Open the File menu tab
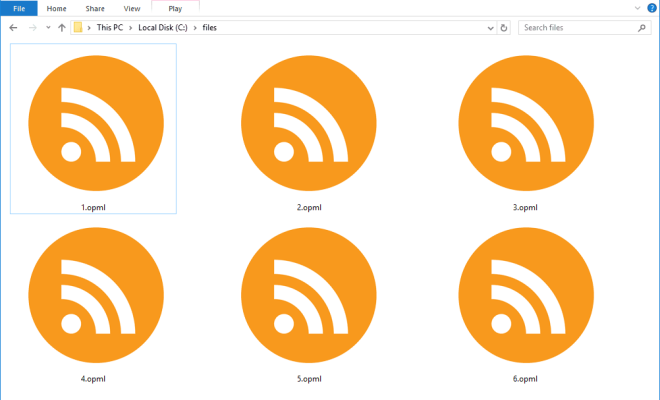Screen dimensions: 660x400 point(19,8)
